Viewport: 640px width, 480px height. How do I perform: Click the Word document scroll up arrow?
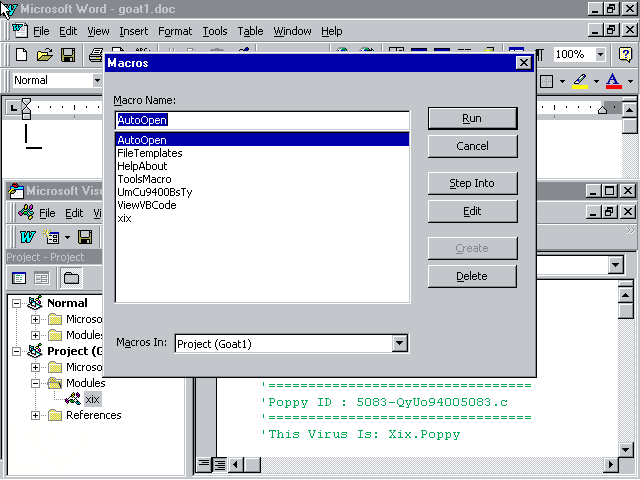point(629,110)
